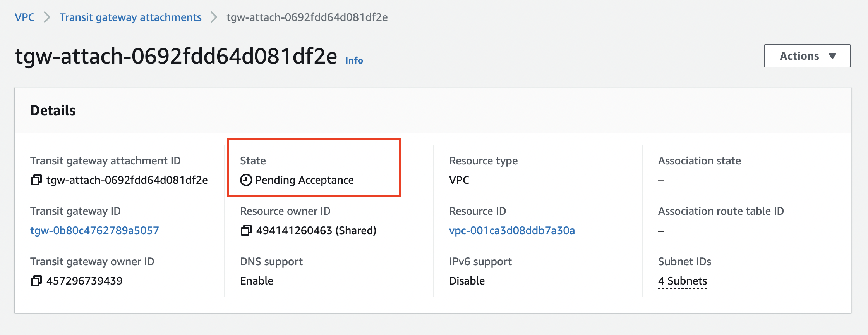868x335 pixels.
Task: Click the tgw-attach page title heading
Action: coord(176,56)
